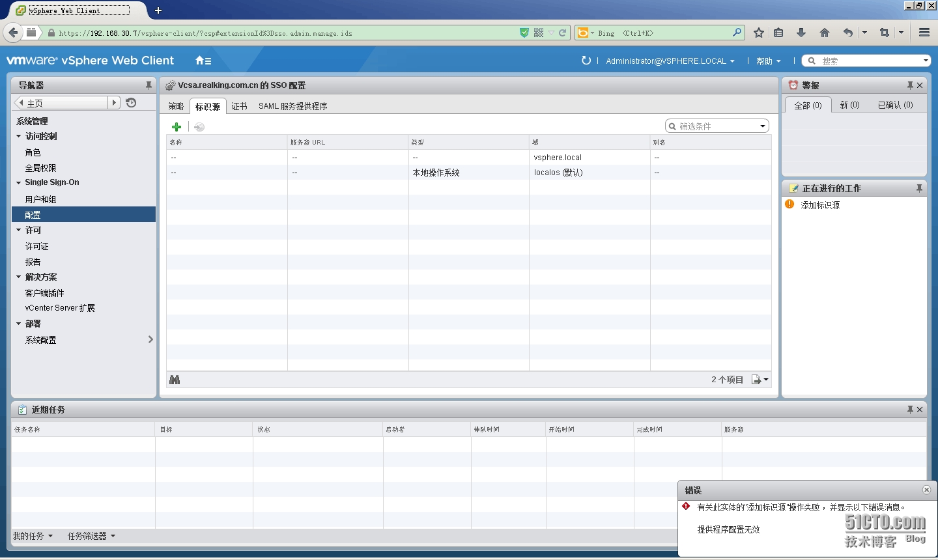
Task: Collapse the Single Sign-On section
Action: point(18,183)
